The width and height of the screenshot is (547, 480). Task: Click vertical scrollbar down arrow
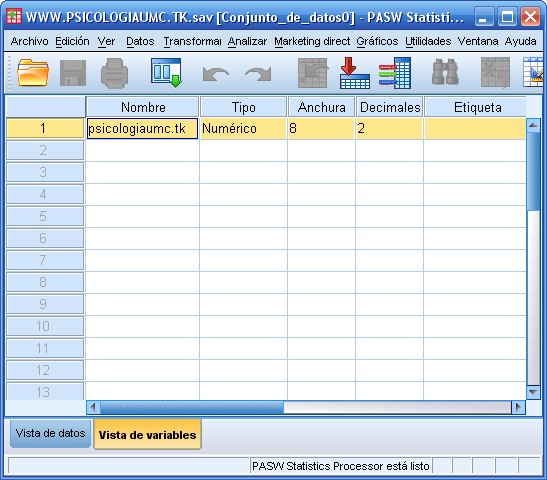click(x=533, y=392)
